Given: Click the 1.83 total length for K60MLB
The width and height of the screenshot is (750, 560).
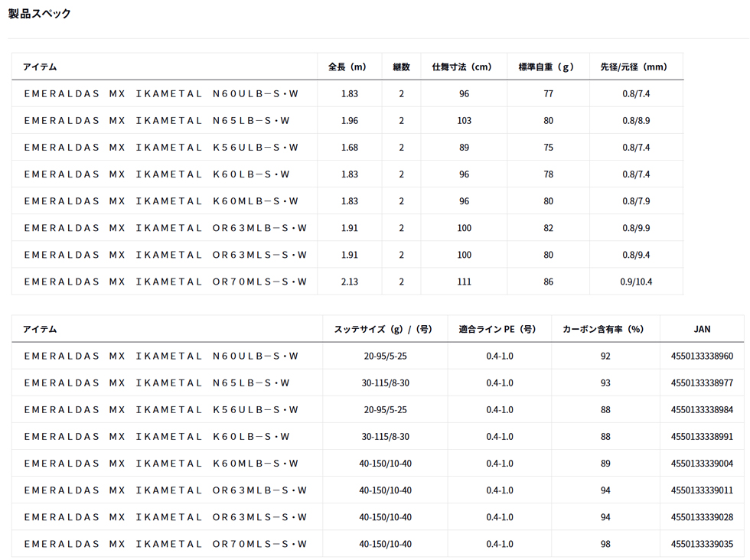Looking at the screenshot, I should tap(350, 201).
